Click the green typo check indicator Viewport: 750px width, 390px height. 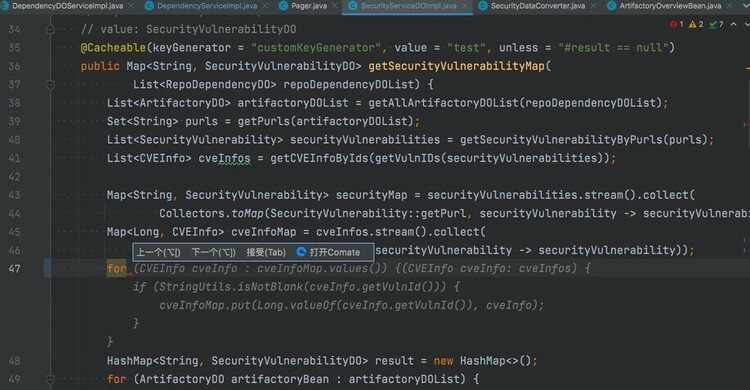[x=716, y=24]
